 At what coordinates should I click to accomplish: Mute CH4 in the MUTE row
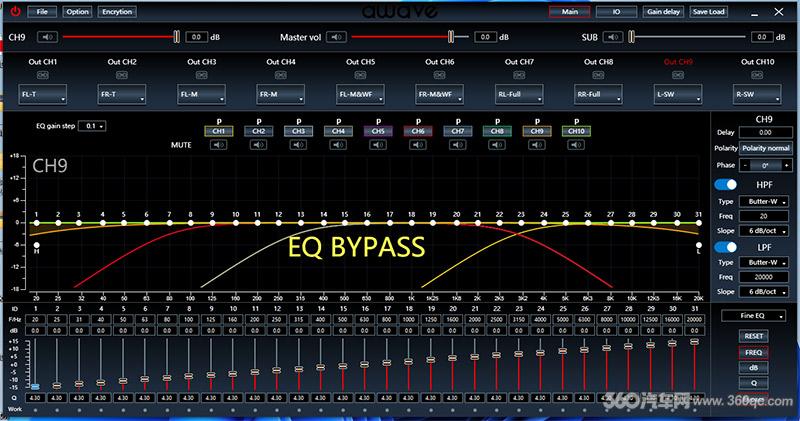[x=338, y=145]
